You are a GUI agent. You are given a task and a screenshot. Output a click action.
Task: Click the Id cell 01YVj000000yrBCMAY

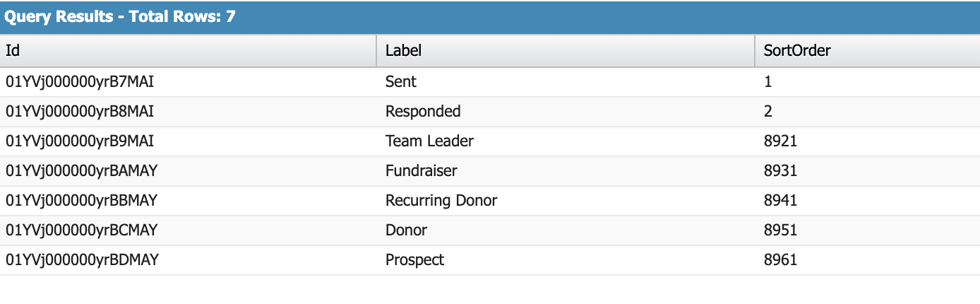coord(81,230)
